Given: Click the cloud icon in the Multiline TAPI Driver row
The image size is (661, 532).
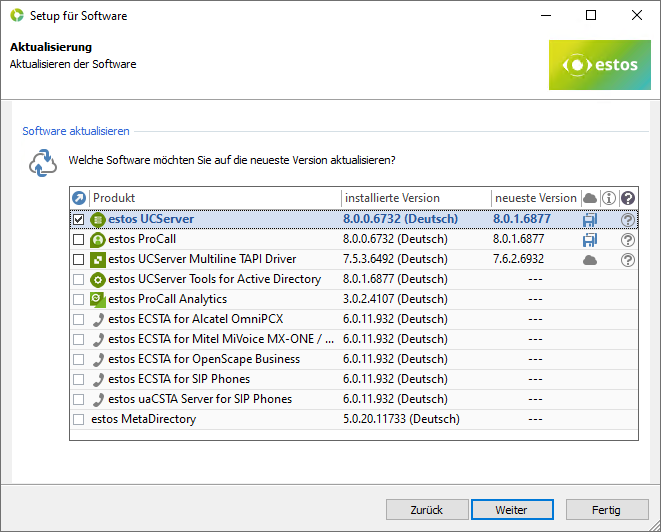Looking at the screenshot, I should tap(590, 259).
